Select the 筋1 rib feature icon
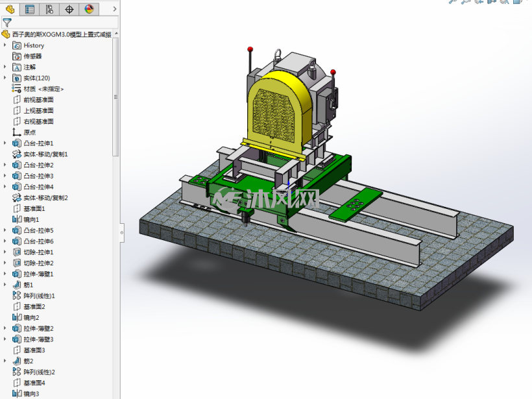 click(x=17, y=285)
